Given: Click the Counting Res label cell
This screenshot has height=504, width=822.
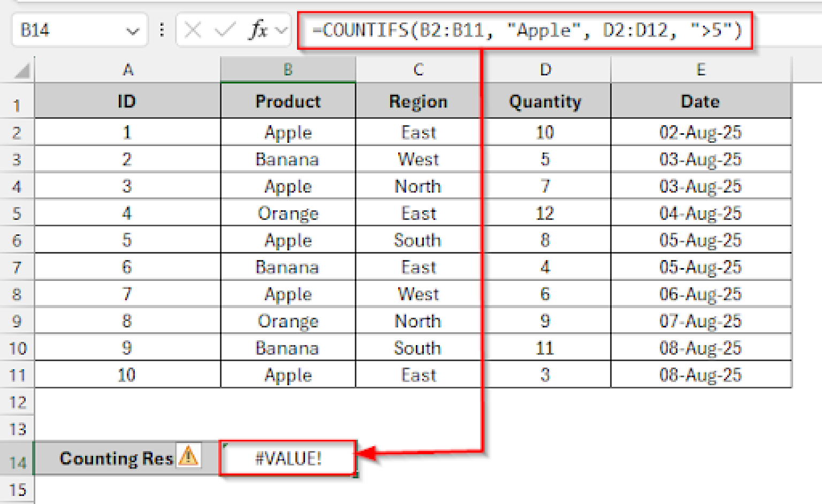Looking at the screenshot, I should [127, 458].
